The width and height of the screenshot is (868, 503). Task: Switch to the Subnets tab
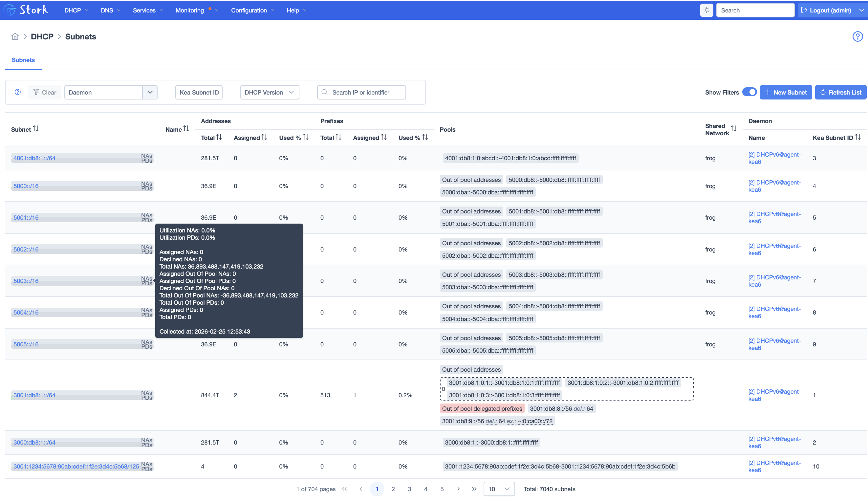click(x=23, y=60)
